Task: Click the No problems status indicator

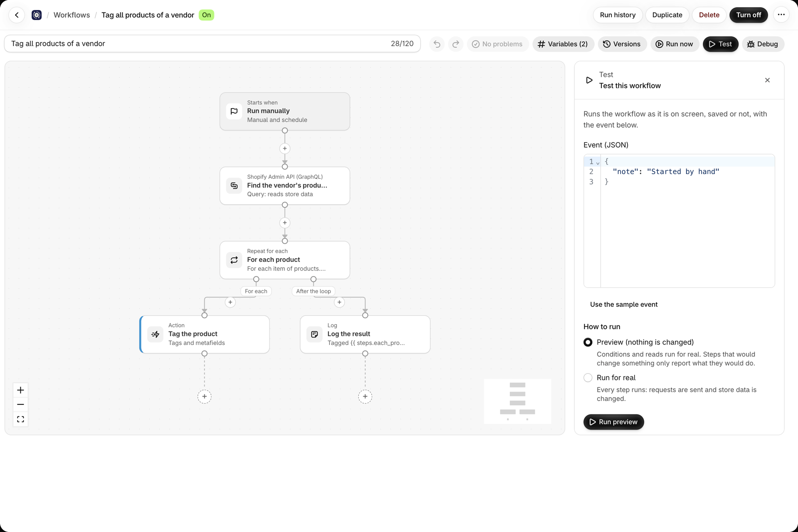Action: [498, 44]
